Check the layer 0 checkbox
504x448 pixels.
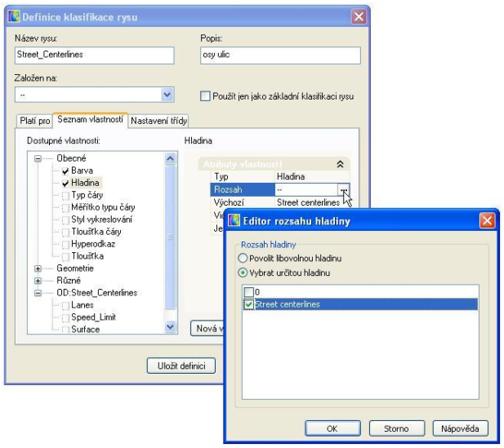[x=249, y=292]
